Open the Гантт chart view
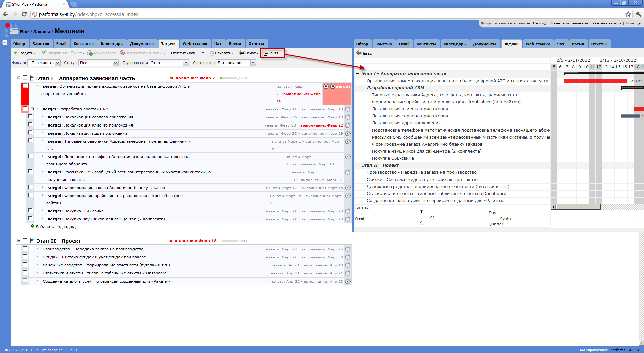The height and width of the screenshot is (353, 644). coord(272,53)
